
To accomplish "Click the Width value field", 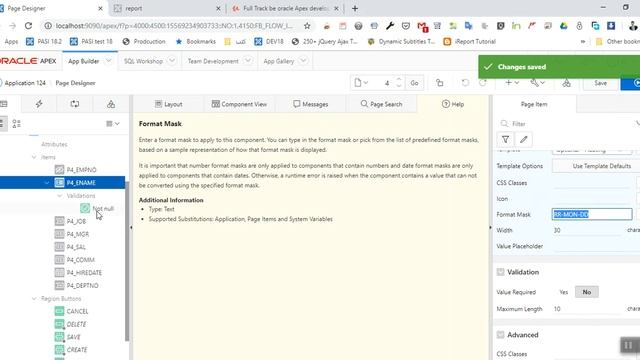I will click(x=588, y=230).
